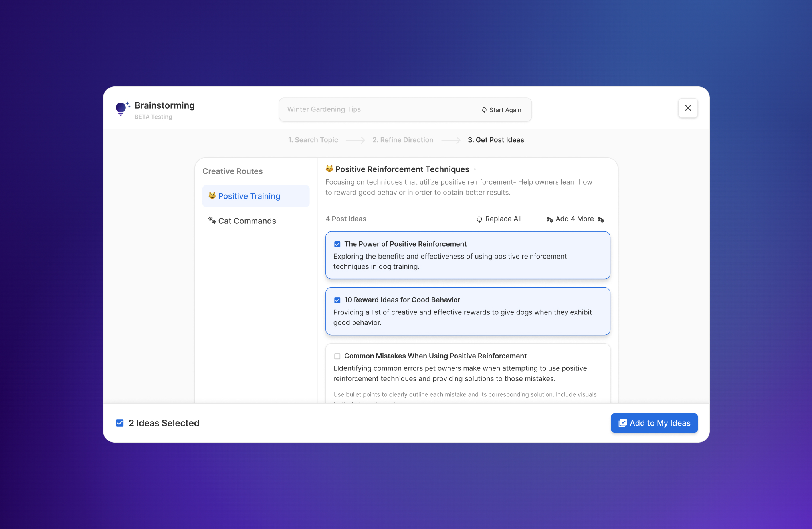The width and height of the screenshot is (812, 529).
Task: Go to step 1 Search Topic
Action: tap(313, 140)
